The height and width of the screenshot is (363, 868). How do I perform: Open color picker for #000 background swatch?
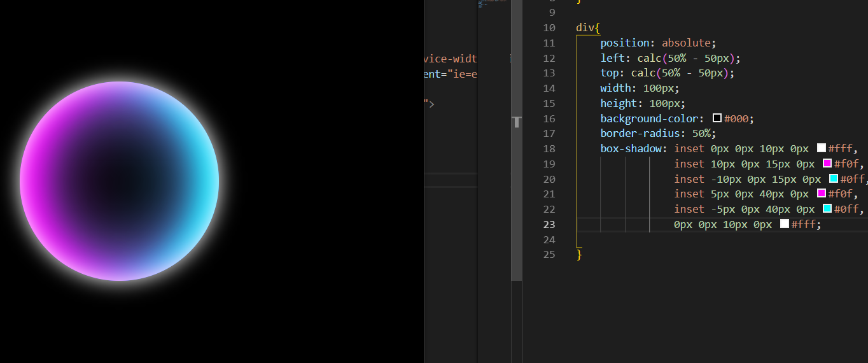tap(717, 118)
